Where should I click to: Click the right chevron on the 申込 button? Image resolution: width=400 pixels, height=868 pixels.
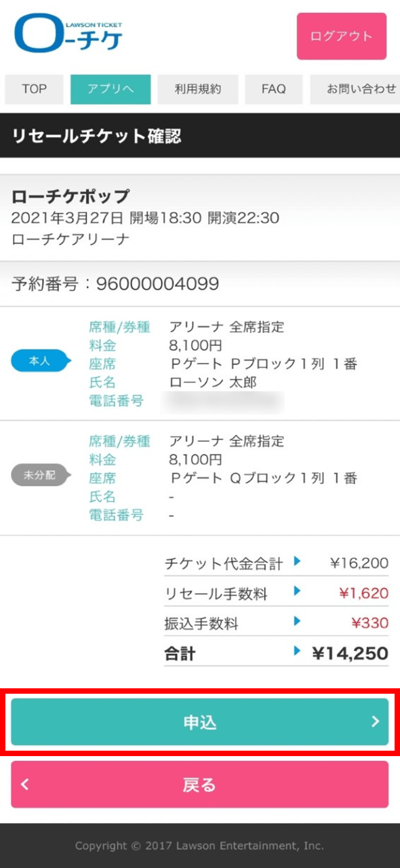tap(375, 722)
